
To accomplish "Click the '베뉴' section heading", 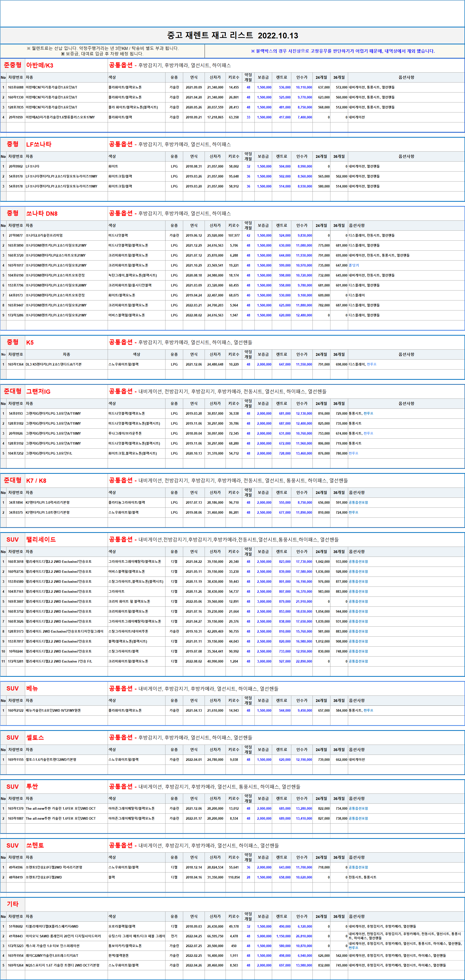I will (32, 688).
